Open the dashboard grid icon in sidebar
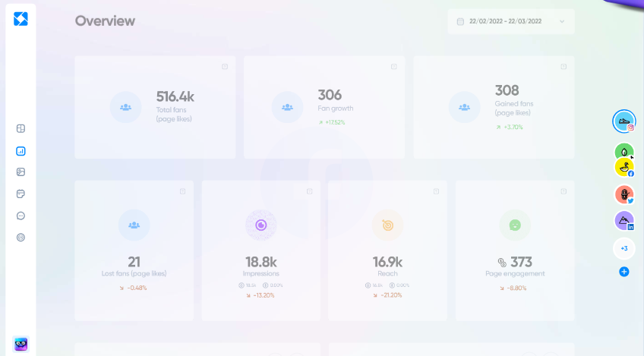This screenshot has width=644, height=356. [x=21, y=129]
